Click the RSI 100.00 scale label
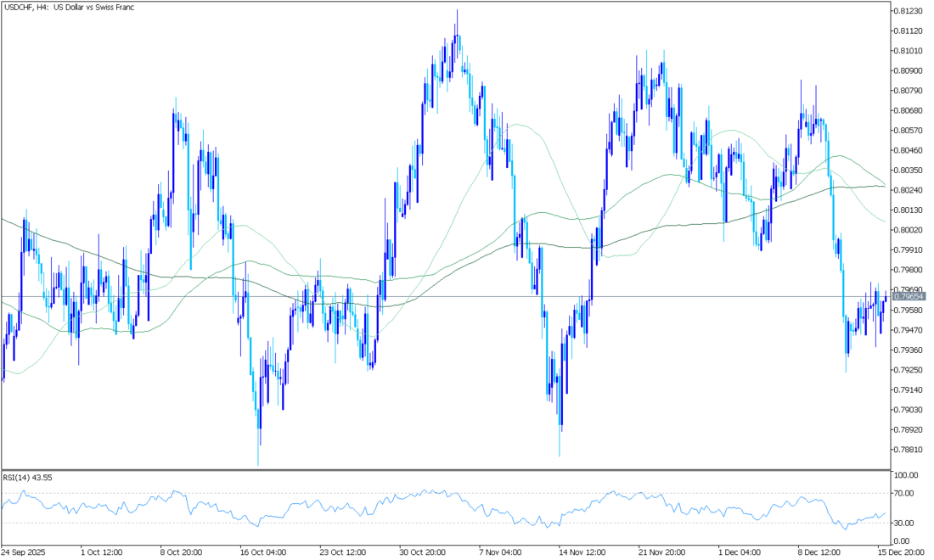 907,475
